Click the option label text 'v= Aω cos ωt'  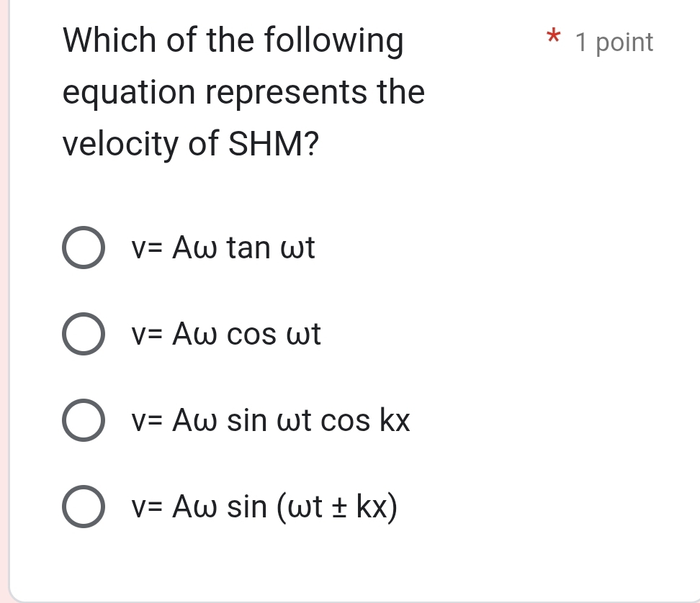pyautogui.click(x=225, y=335)
